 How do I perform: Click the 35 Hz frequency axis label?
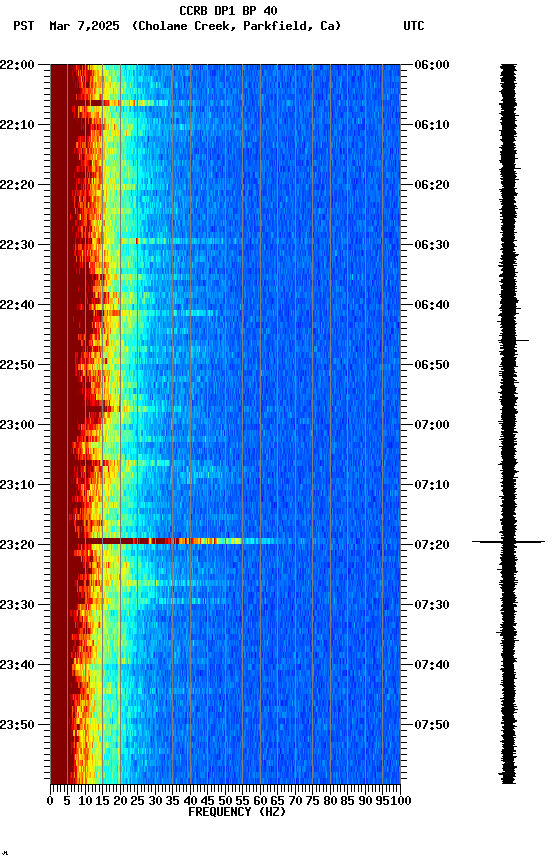click(172, 802)
